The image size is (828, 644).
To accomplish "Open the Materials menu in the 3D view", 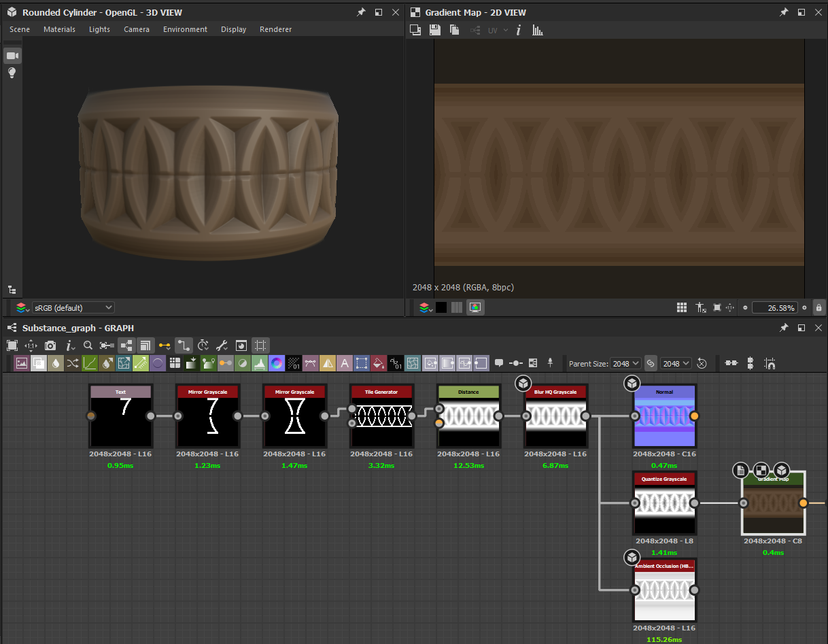I will pyautogui.click(x=59, y=29).
